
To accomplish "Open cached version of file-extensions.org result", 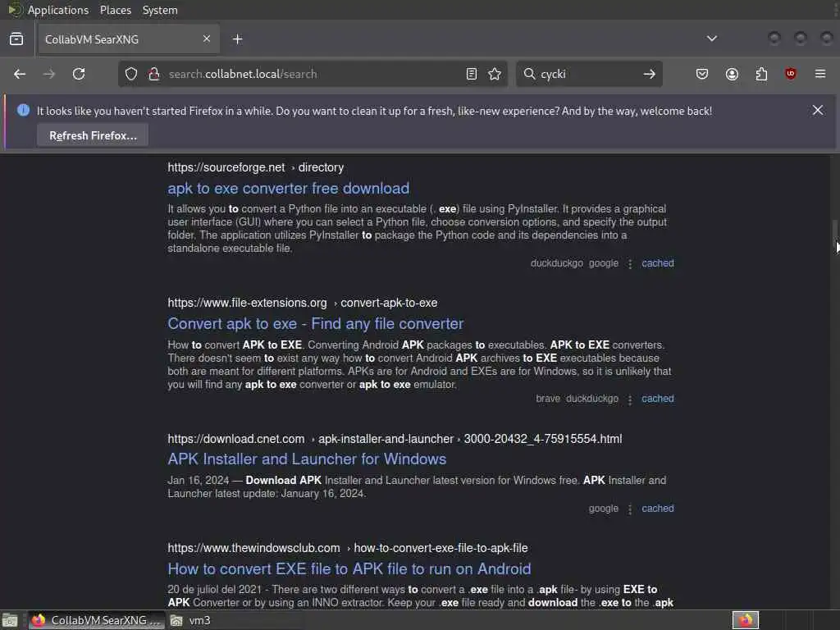I will click(x=658, y=399).
